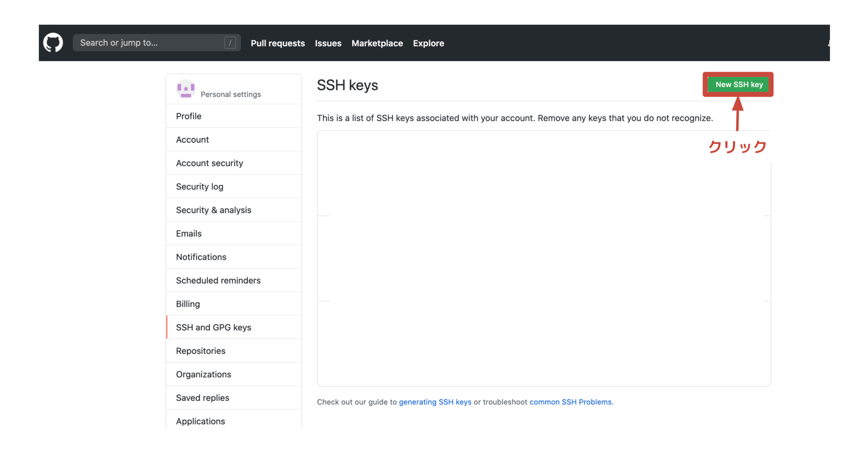Click the slash shortcut icon in search
Image resolution: width=868 pixels, height=450 pixels.
point(230,42)
